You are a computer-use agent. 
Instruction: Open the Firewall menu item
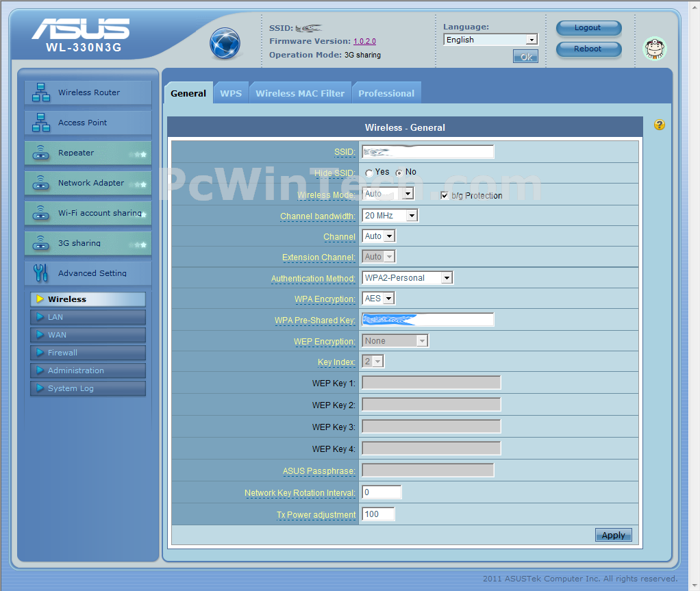click(88, 353)
